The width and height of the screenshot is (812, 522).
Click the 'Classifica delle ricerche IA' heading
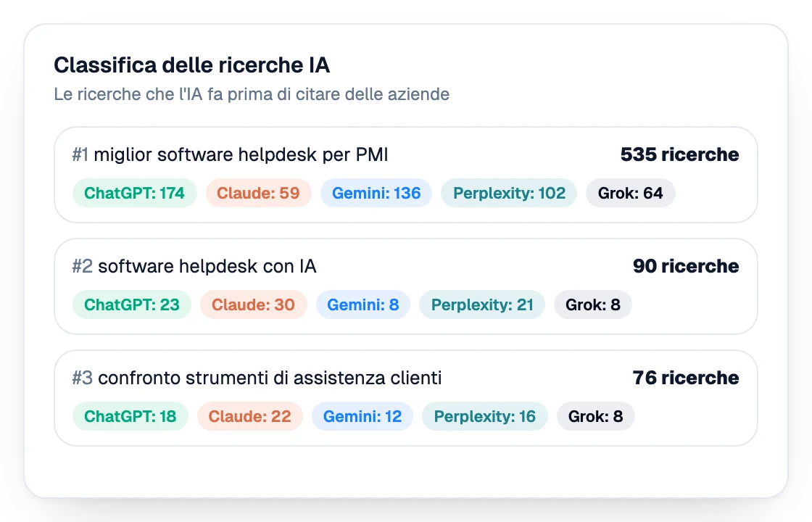[x=191, y=65]
